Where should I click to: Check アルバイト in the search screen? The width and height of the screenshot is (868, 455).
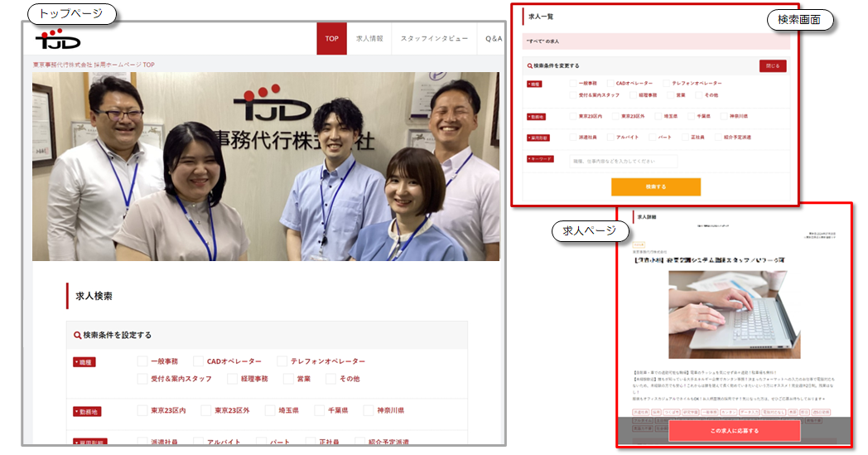pyautogui.click(x=610, y=137)
